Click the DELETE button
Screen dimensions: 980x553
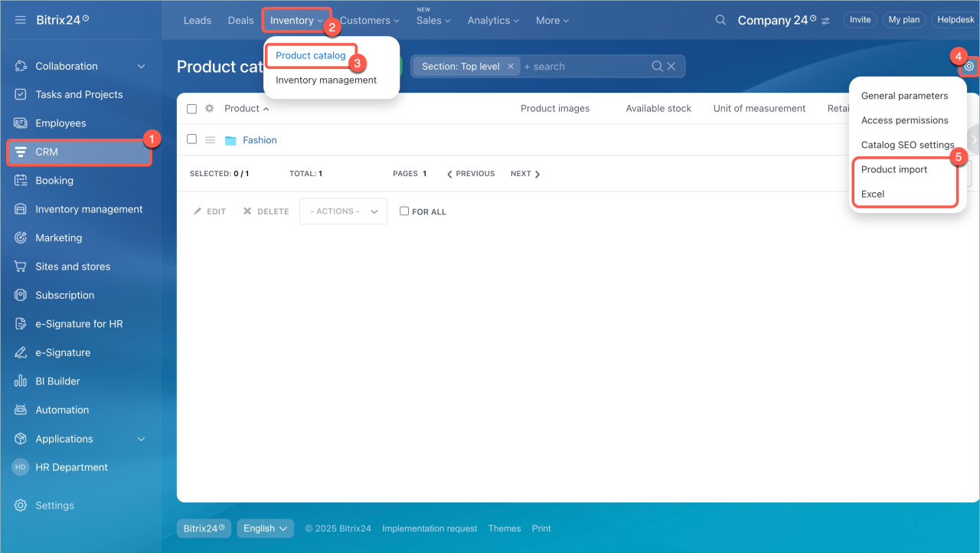click(266, 211)
